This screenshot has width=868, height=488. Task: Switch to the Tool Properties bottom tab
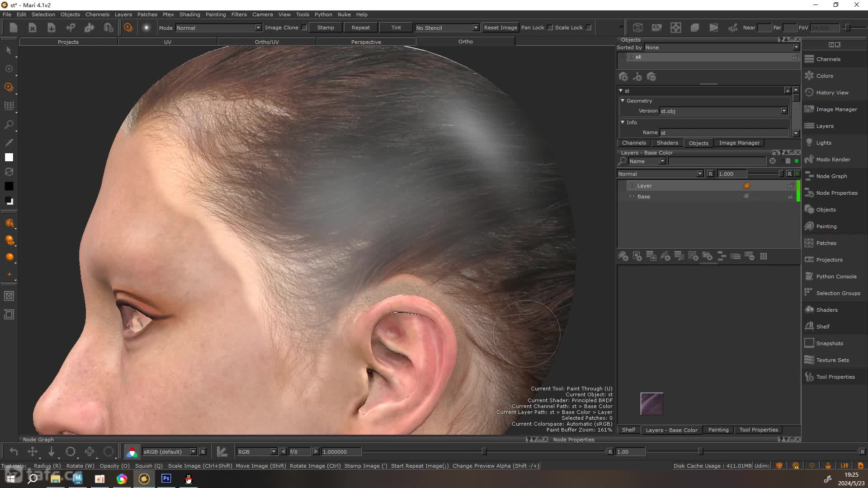pyautogui.click(x=758, y=430)
